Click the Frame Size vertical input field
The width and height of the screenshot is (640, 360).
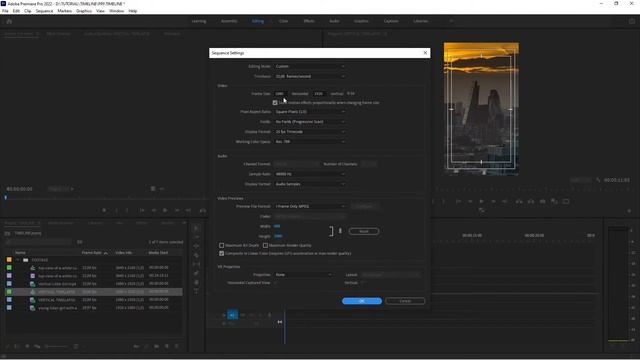pos(319,94)
